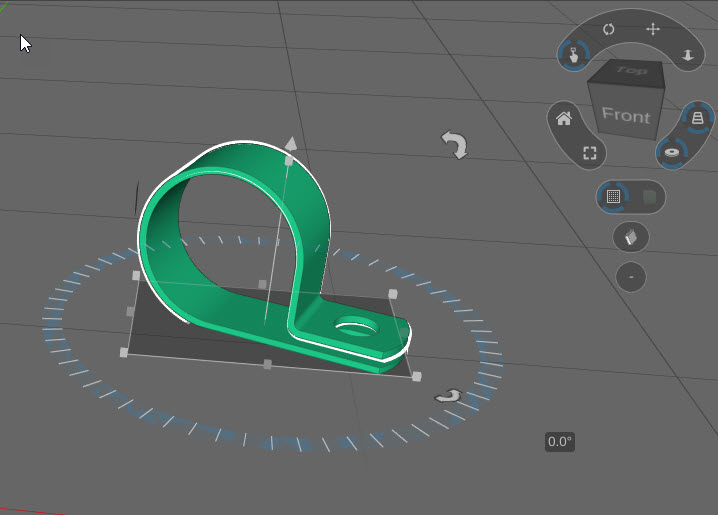Click the curved rotate arrow on the rotation ring
Image resolution: width=718 pixels, height=515 pixels.
point(449,396)
